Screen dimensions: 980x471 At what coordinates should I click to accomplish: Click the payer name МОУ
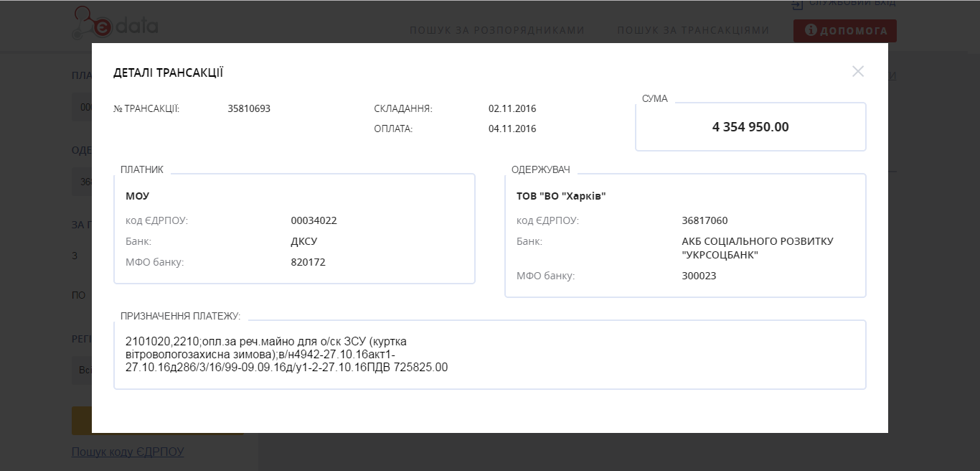click(x=138, y=196)
